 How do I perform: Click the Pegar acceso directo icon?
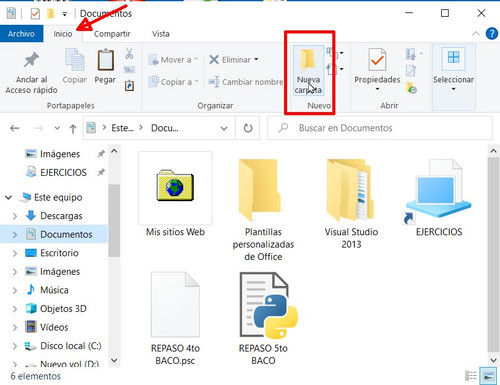pos(129,86)
